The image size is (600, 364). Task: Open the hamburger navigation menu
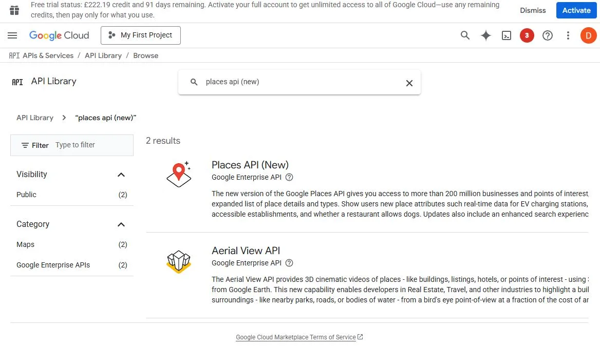(13, 35)
